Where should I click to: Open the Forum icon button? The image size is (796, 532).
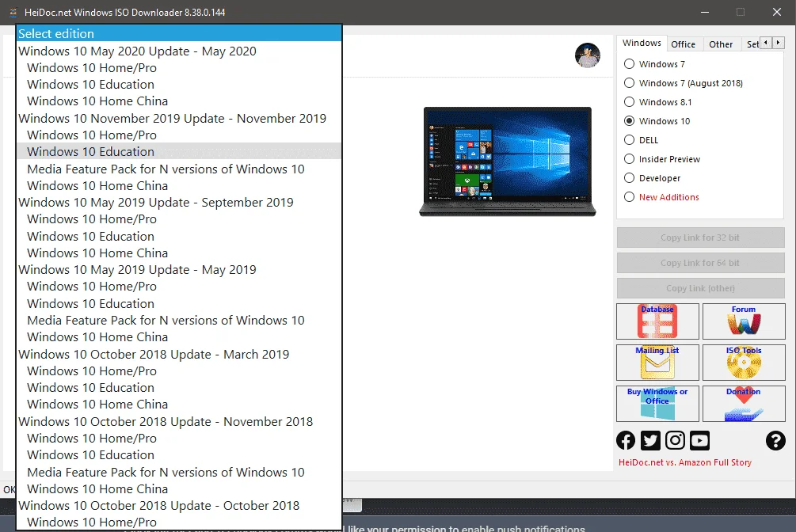tap(744, 321)
